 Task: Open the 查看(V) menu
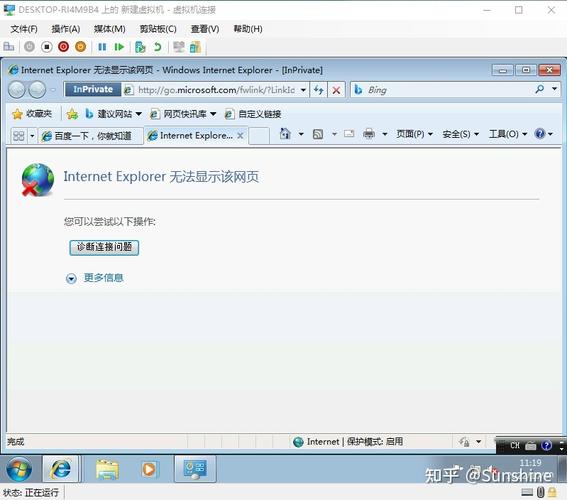(x=205, y=29)
